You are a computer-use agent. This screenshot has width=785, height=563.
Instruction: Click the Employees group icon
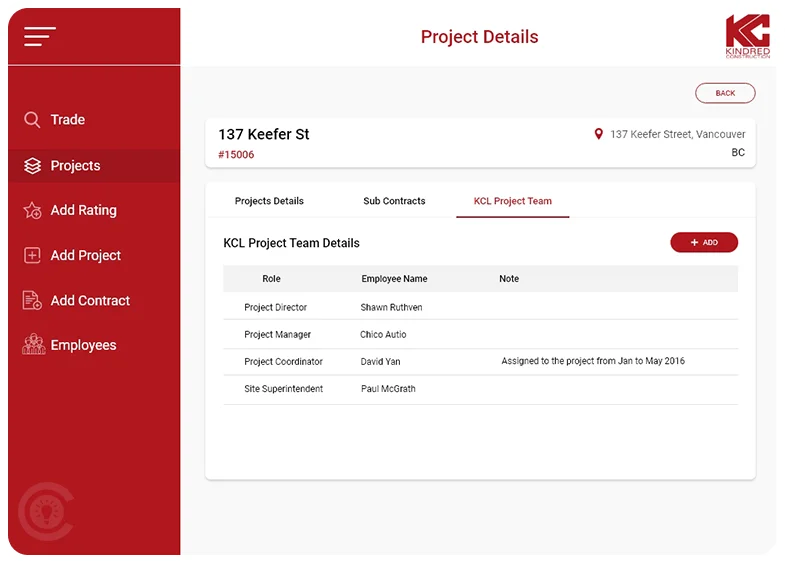[33, 345]
